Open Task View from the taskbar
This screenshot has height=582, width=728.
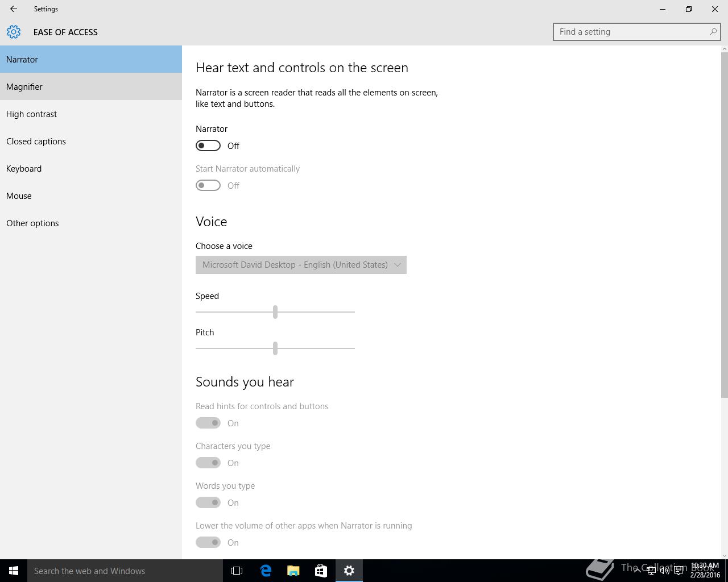coord(237,571)
